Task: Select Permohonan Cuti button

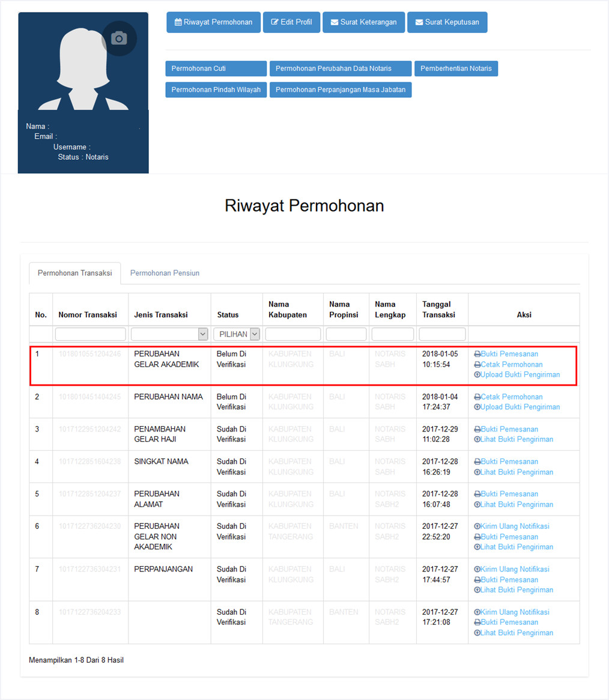Action: click(216, 68)
